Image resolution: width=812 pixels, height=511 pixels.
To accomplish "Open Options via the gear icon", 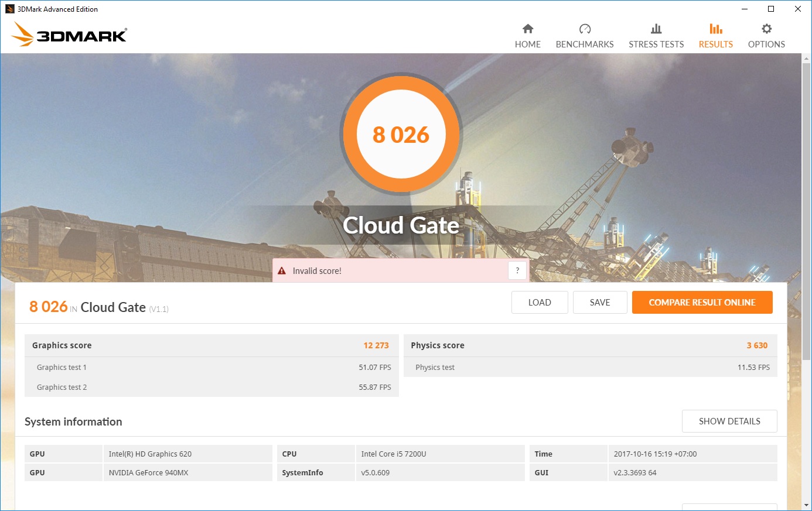I will (766, 29).
